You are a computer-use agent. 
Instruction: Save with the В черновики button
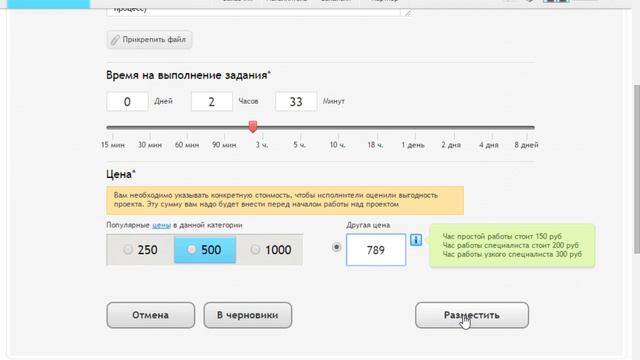[248, 315]
